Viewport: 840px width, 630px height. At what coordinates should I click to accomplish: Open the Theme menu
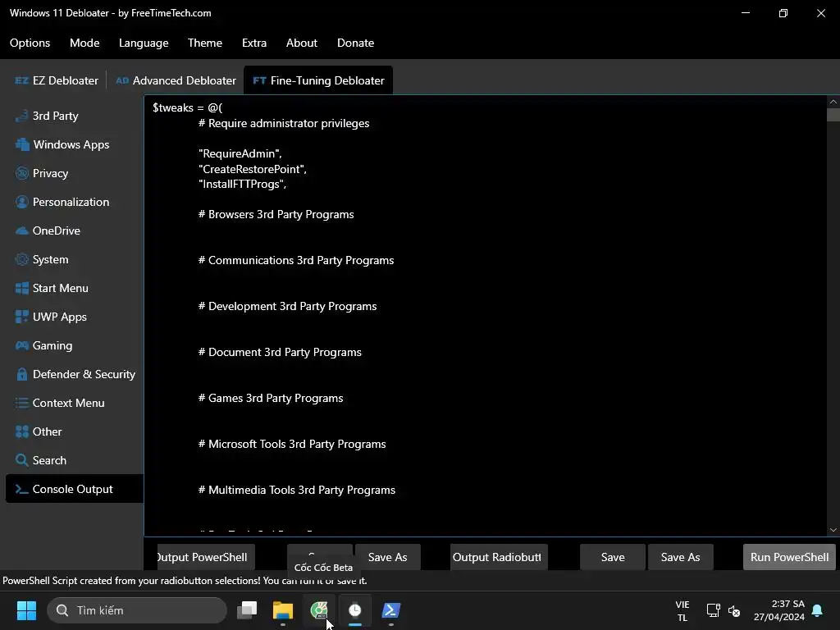pos(204,43)
